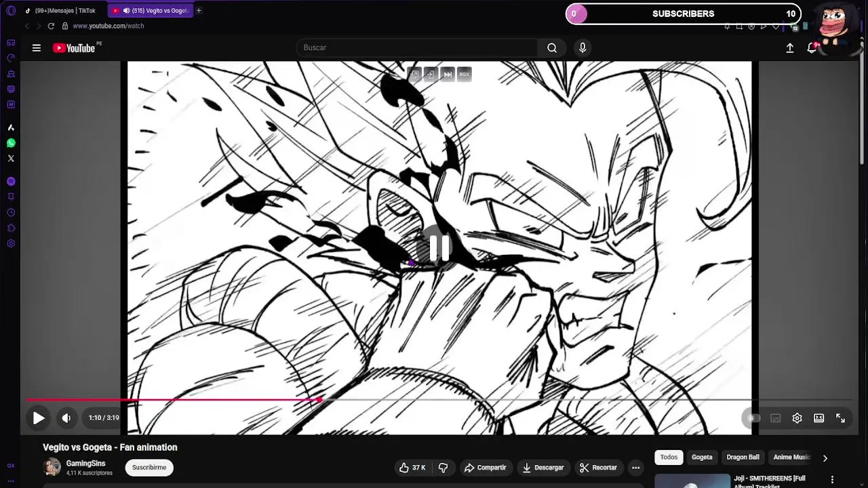Screen dimensions: 868x488
Task: Open X (Twitter) in the Opera sidebar
Action: click(x=11, y=159)
